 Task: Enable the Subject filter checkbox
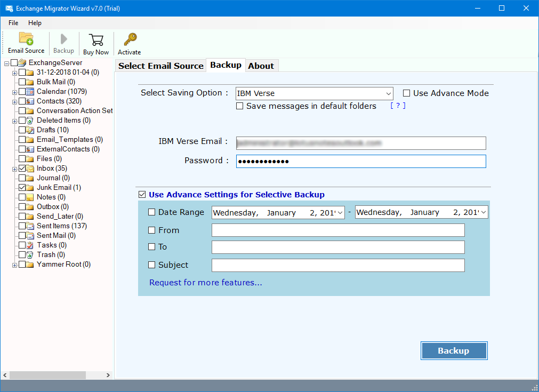click(x=151, y=265)
